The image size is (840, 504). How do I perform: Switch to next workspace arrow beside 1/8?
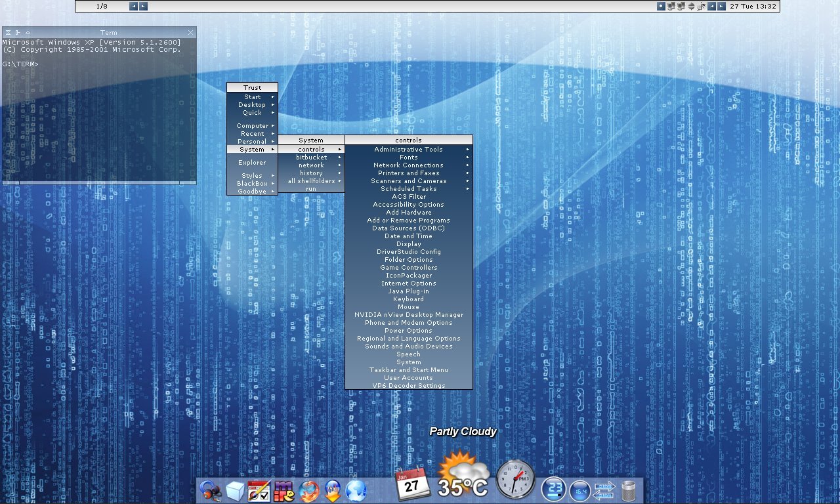(x=143, y=6)
